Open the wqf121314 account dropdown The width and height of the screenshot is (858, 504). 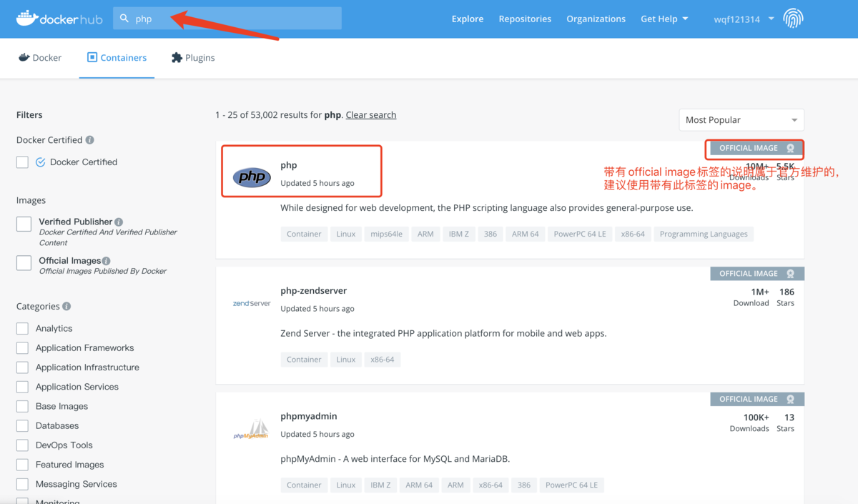point(744,19)
